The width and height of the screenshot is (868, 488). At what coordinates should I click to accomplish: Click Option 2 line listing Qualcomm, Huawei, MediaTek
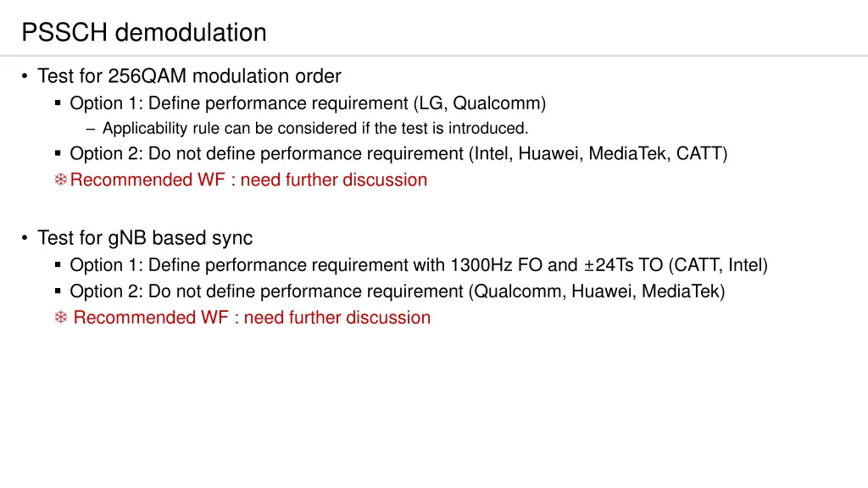tap(398, 291)
